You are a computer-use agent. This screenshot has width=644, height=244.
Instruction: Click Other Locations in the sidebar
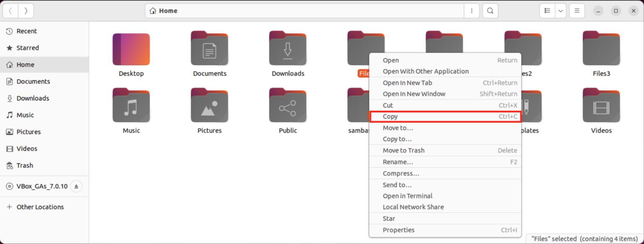coord(40,207)
